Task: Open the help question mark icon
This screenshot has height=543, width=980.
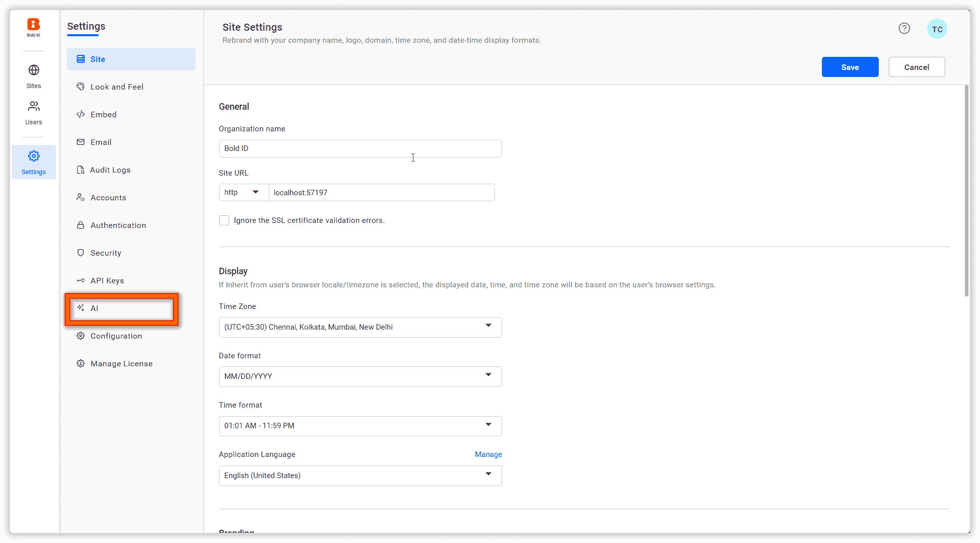Action: [x=904, y=29]
